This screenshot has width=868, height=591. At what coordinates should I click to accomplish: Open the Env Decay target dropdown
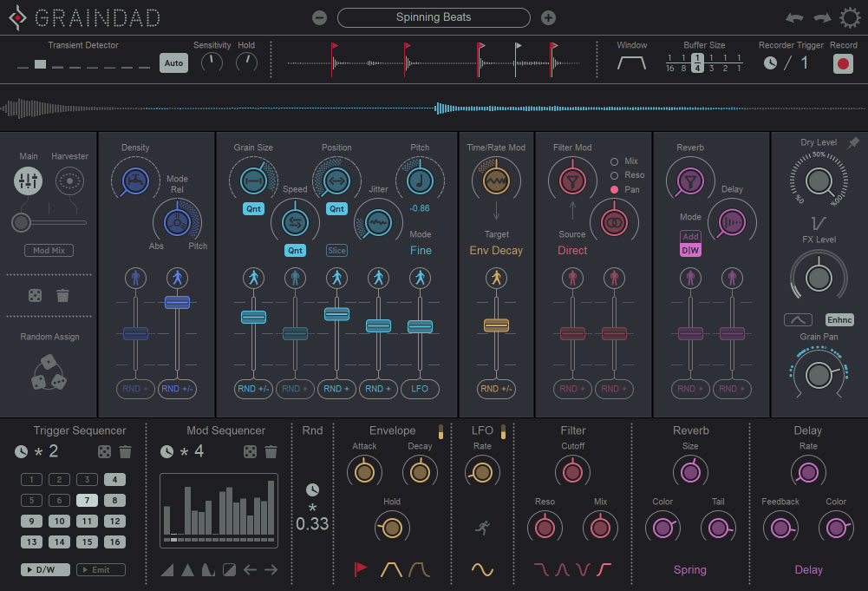pos(496,250)
